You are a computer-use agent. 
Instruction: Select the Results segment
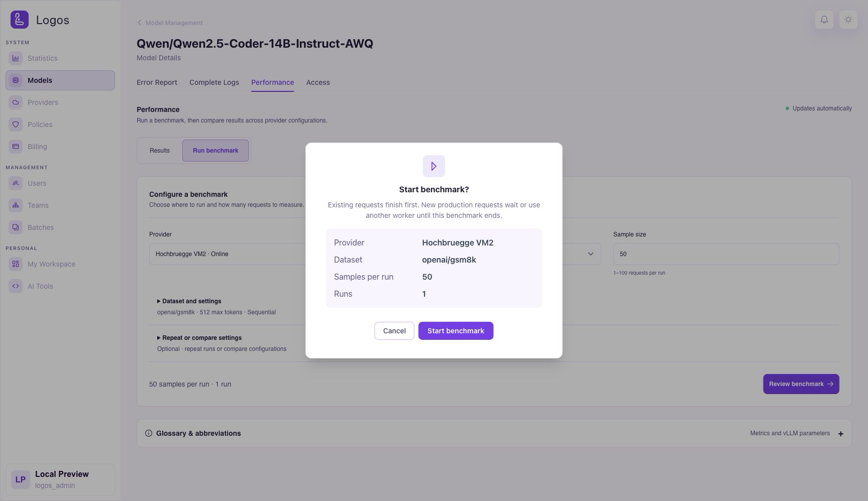coord(160,151)
